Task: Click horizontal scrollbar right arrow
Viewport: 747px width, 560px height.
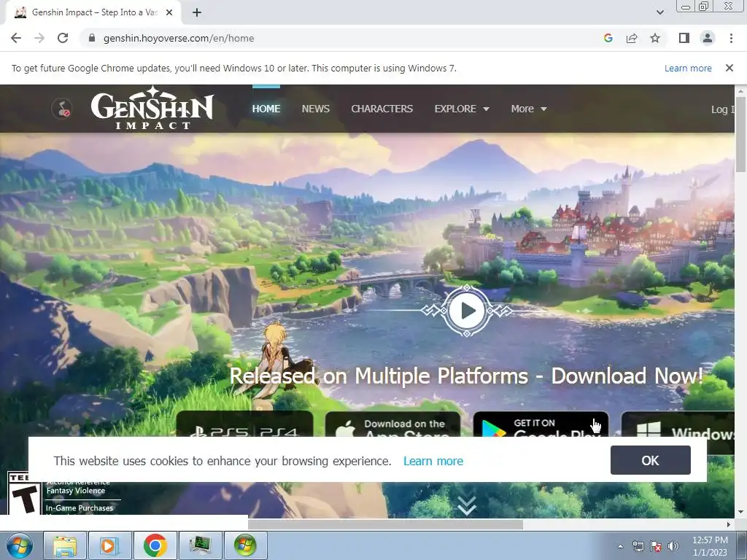Action: 729,524
